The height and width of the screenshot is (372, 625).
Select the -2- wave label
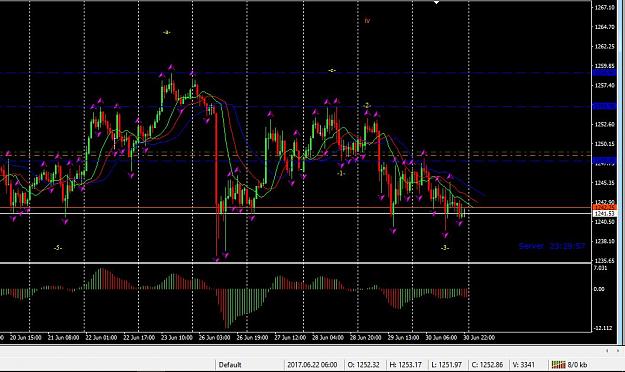[367, 106]
